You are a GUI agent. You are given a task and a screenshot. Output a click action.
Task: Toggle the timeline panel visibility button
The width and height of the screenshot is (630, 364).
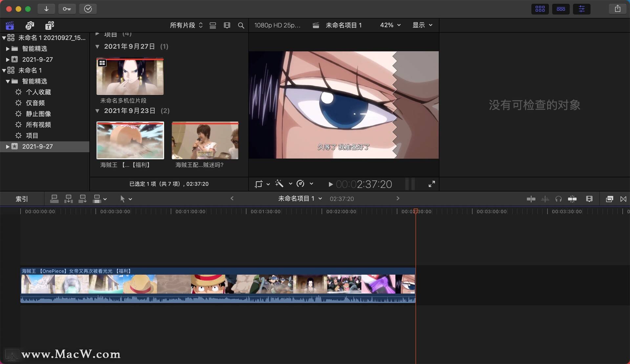(561, 9)
